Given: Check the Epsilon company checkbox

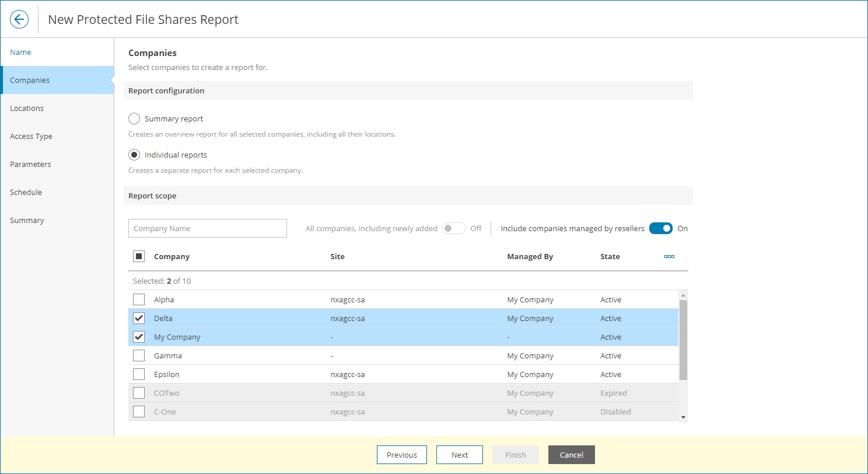Looking at the screenshot, I should tap(139, 374).
